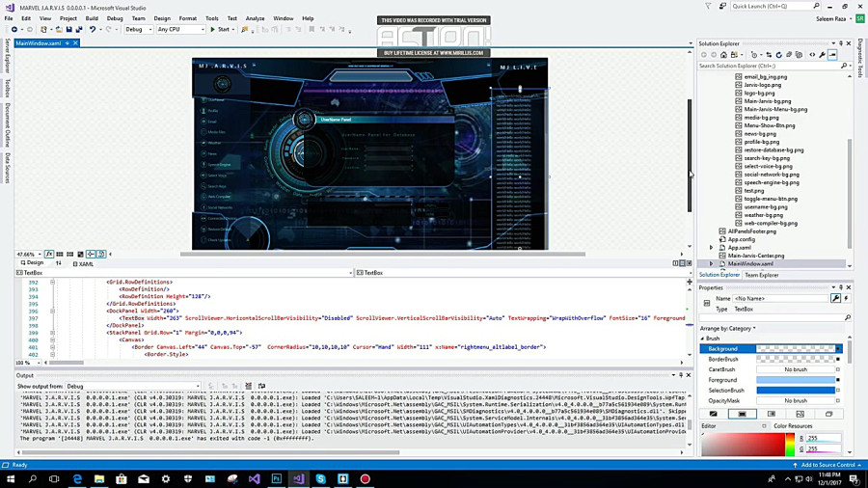Image resolution: width=868 pixels, height=488 pixels.
Task: Select the No brush icon
Action: (713, 414)
